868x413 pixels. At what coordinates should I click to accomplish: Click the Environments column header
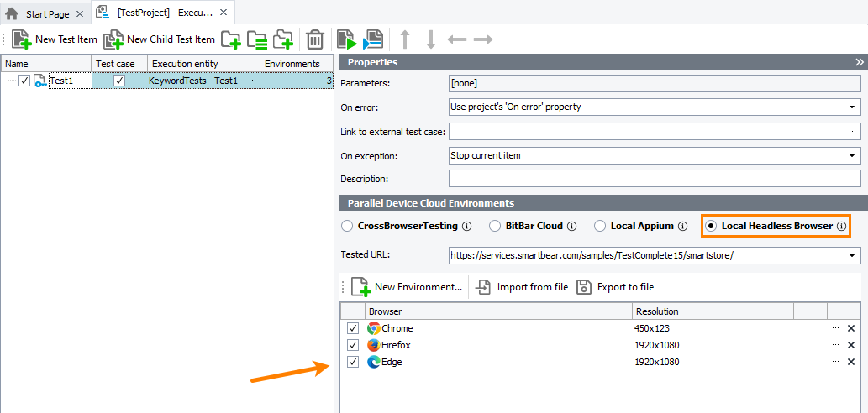[292, 64]
